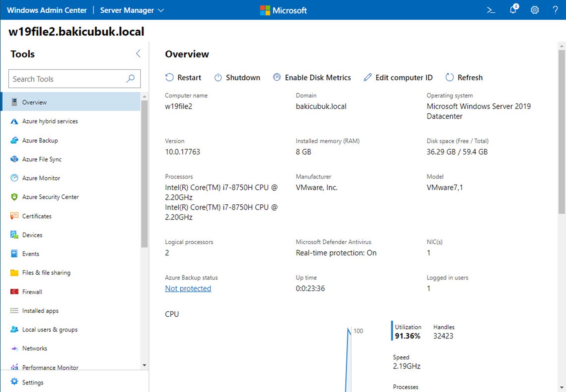Collapse the Tools panel with the chevron
This screenshot has width=566, height=392.
tap(138, 53)
